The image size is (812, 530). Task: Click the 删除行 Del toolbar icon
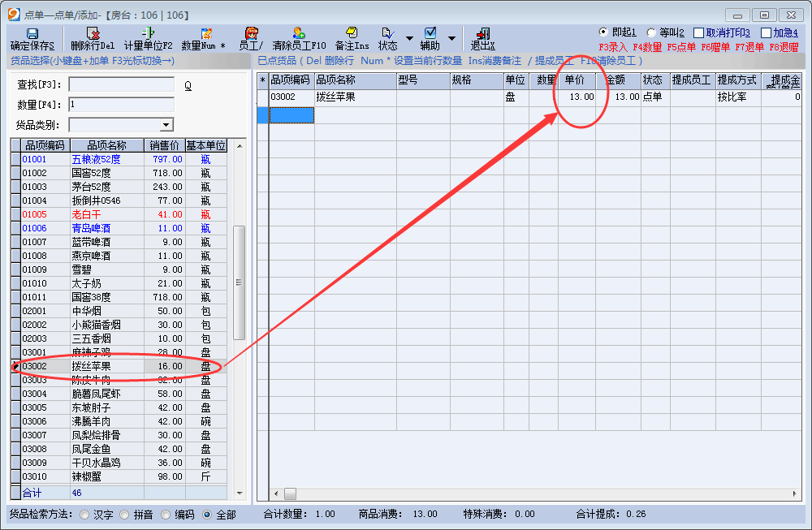pyautogui.click(x=93, y=34)
